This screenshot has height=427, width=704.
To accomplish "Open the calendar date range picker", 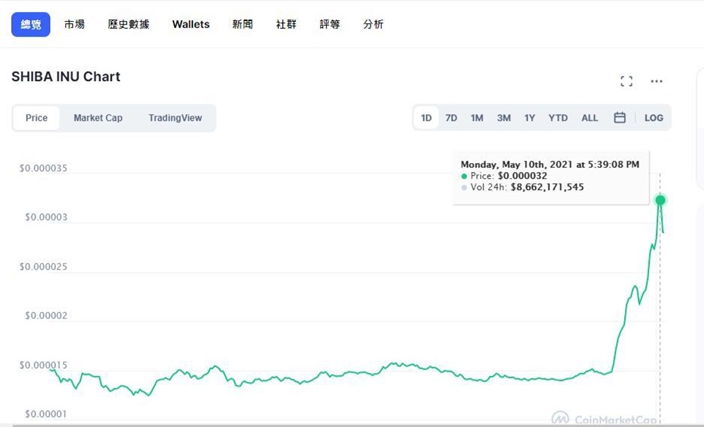I will point(620,118).
